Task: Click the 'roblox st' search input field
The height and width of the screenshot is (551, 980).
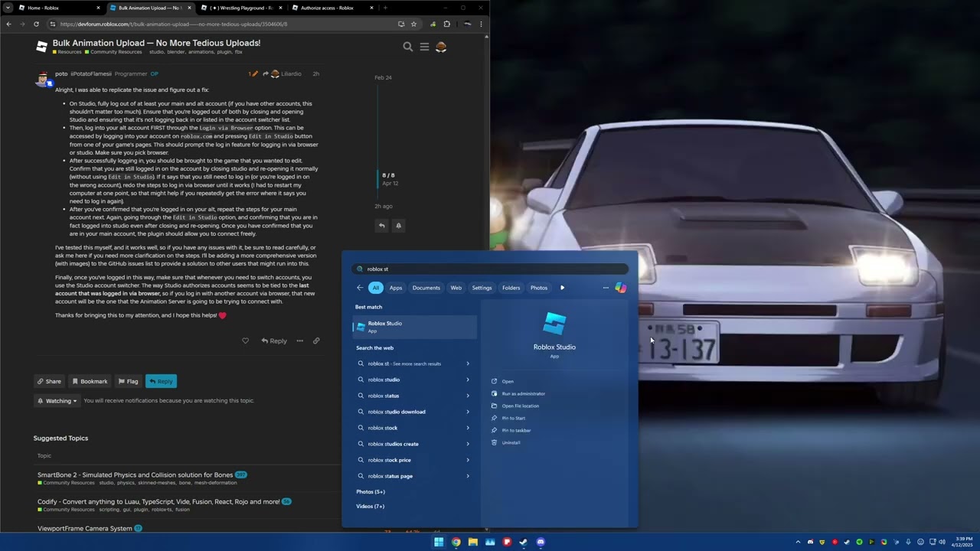Action: (x=490, y=269)
